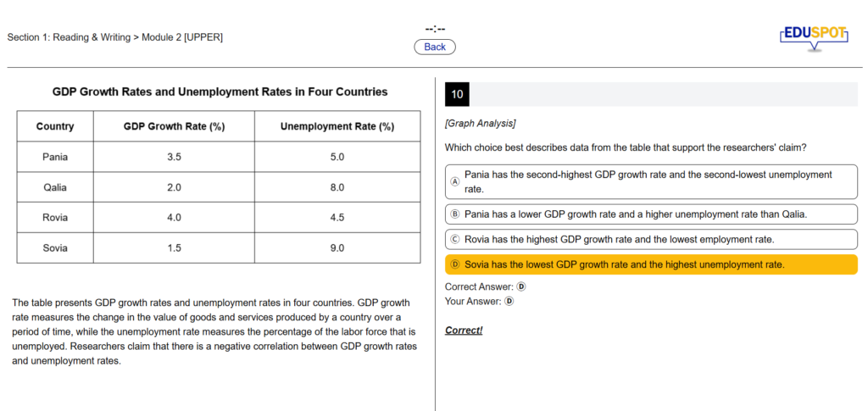Image resolution: width=868 pixels, height=411 pixels.
Task: Click Pania's unemployment value 5.0
Action: (337, 157)
